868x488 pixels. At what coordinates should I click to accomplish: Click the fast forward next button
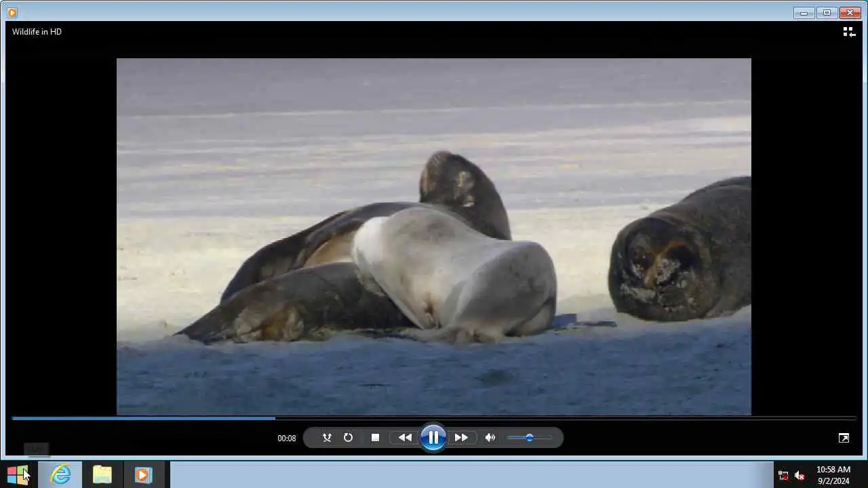(461, 438)
